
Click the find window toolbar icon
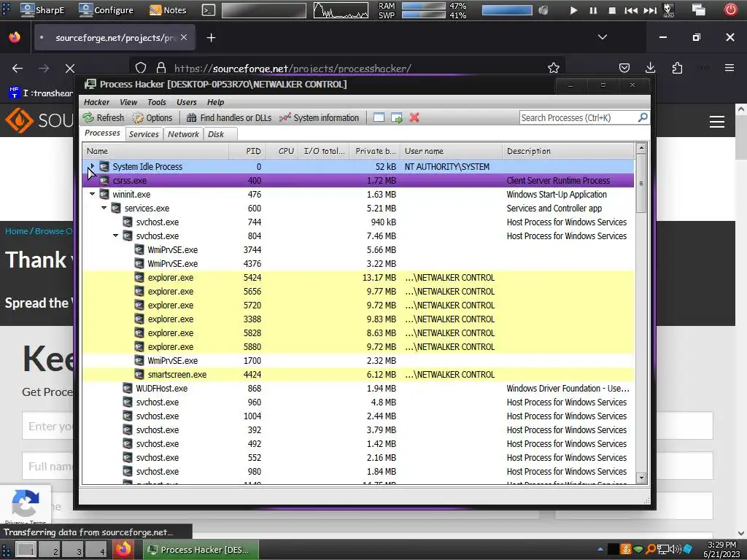[379, 117]
